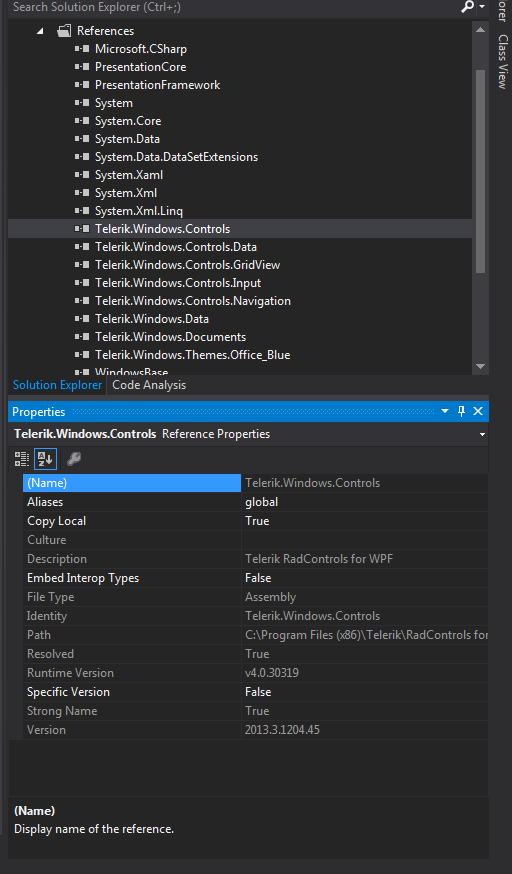This screenshot has height=874, width=512.
Task: Select the Aliases property label
Action: (x=45, y=502)
